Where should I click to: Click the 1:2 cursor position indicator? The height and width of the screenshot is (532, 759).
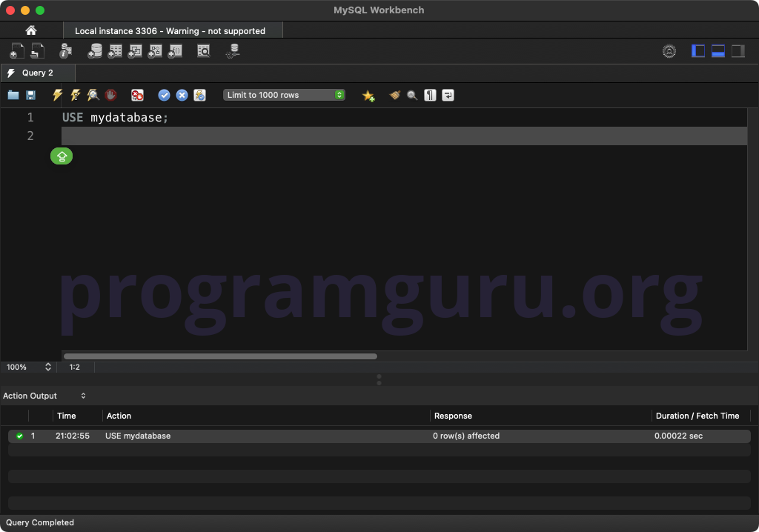pyautogui.click(x=75, y=367)
